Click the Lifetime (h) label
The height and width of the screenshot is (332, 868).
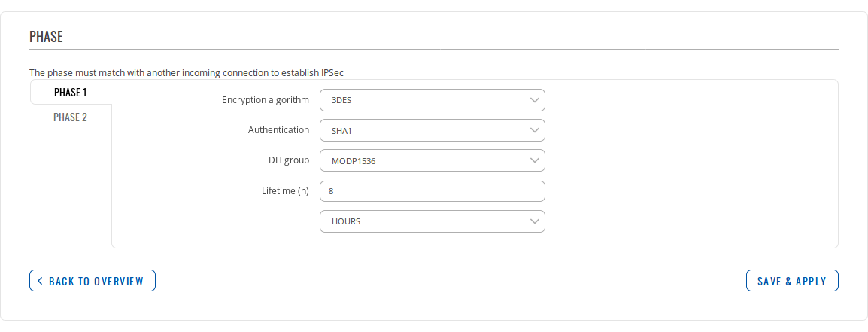pyautogui.click(x=280, y=191)
